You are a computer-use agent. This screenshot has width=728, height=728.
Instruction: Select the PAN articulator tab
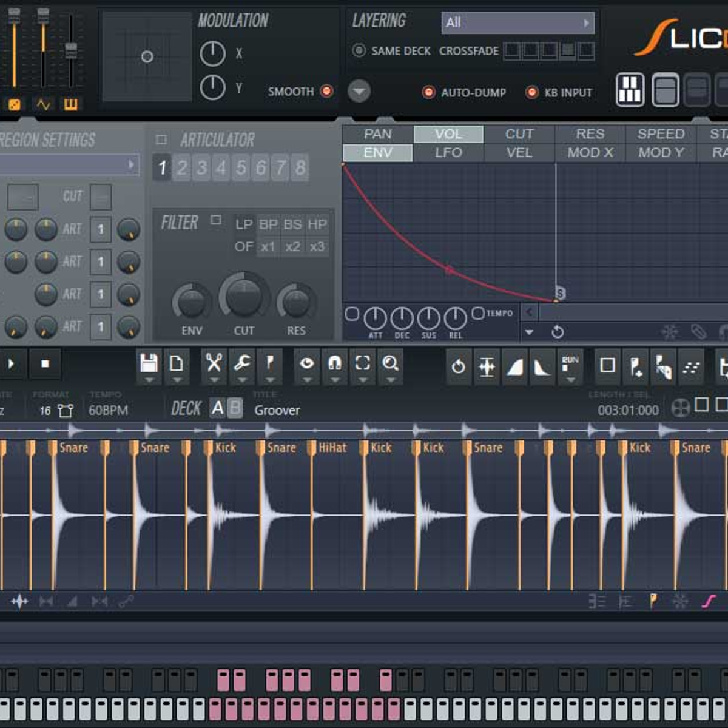[378, 134]
